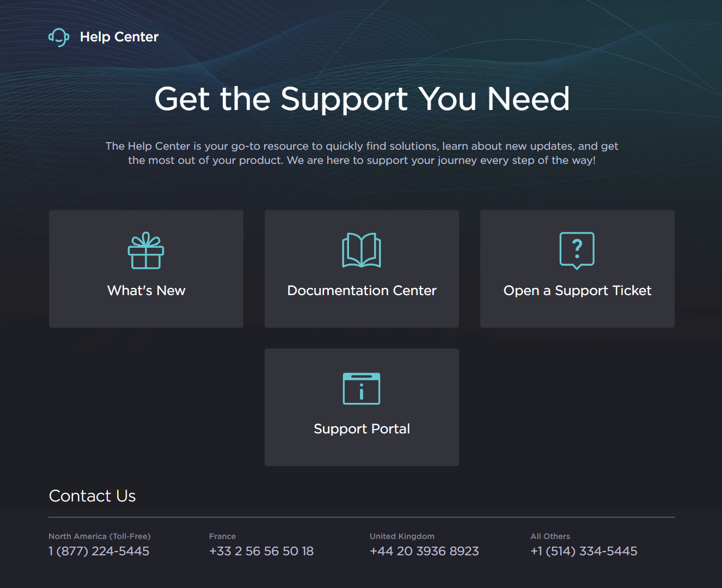Click the France phone number
Viewport: 722px width, 588px height.
click(x=261, y=551)
